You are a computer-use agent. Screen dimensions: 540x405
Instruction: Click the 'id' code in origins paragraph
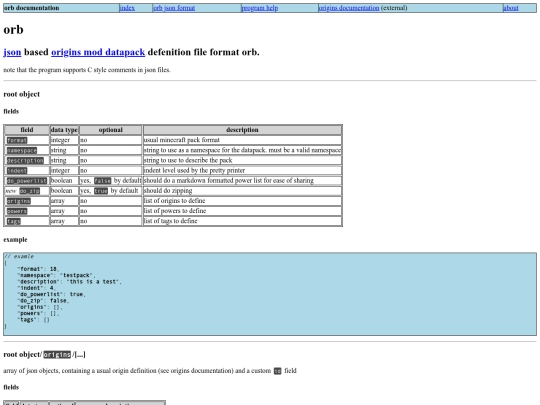point(278,371)
